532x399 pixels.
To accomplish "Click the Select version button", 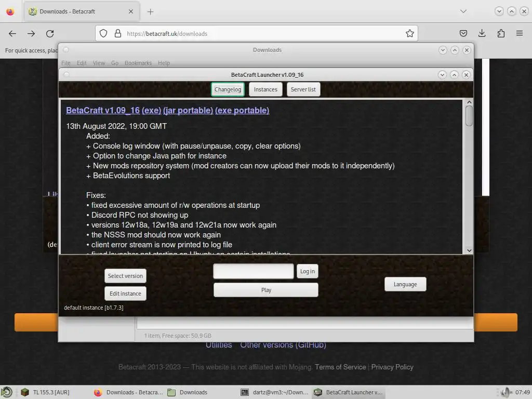I will pyautogui.click(x=126, y=276).
